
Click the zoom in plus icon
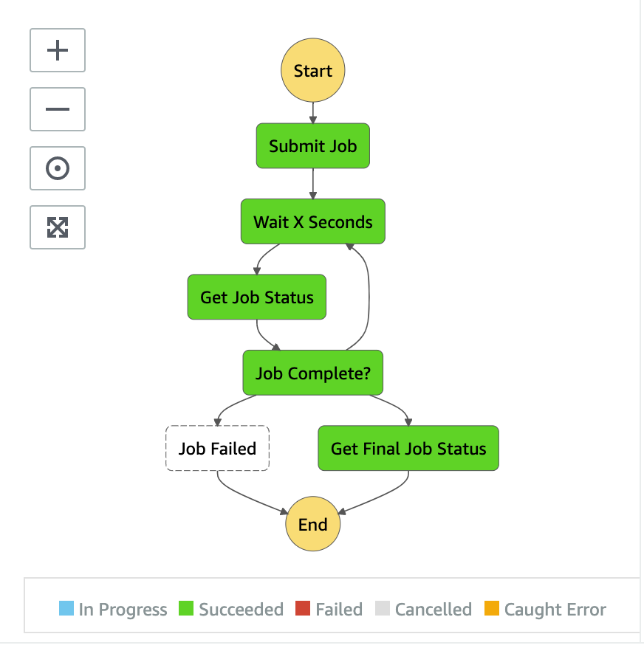58,50
